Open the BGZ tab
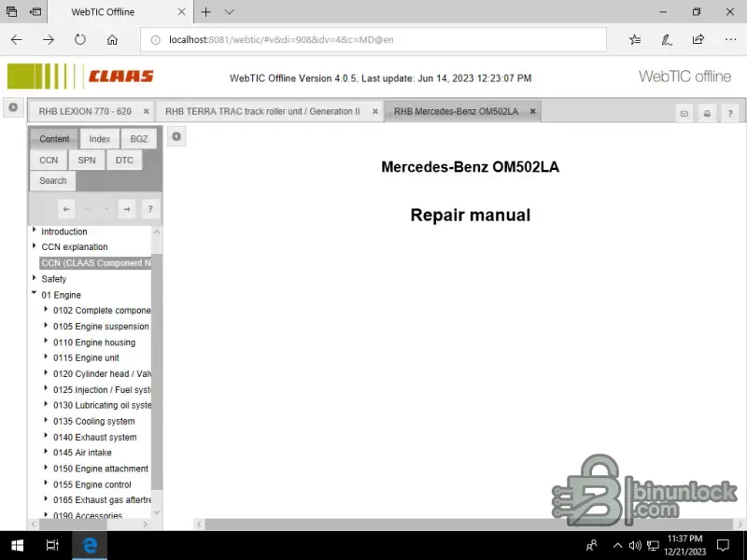The height and width of the screenshot is (560, 747). (139, 139)
